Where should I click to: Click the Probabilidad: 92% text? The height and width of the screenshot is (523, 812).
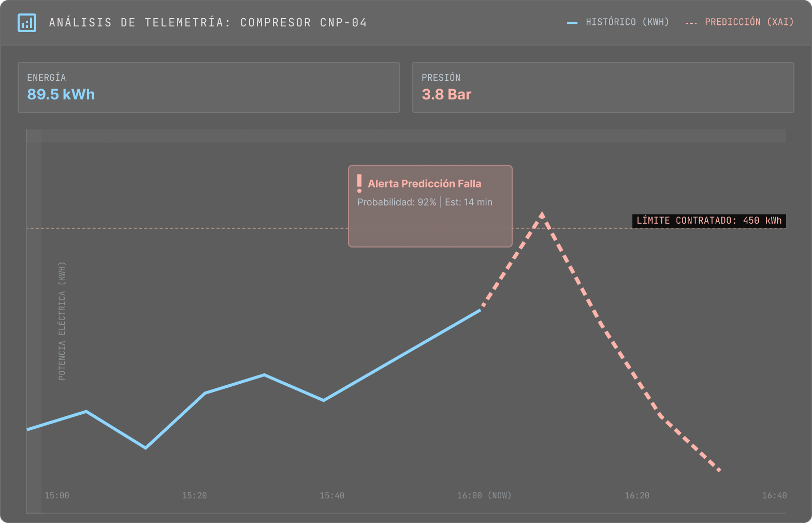click(x=397, y=202)
